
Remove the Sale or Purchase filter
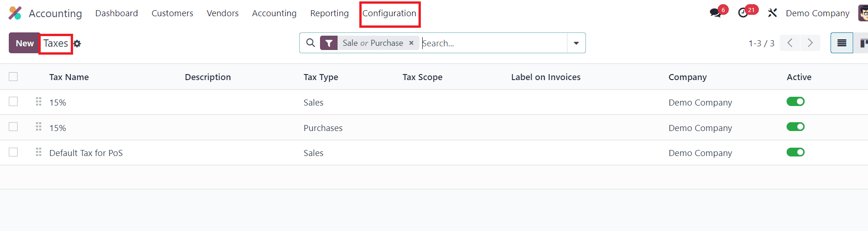click(x=411, y=43)
